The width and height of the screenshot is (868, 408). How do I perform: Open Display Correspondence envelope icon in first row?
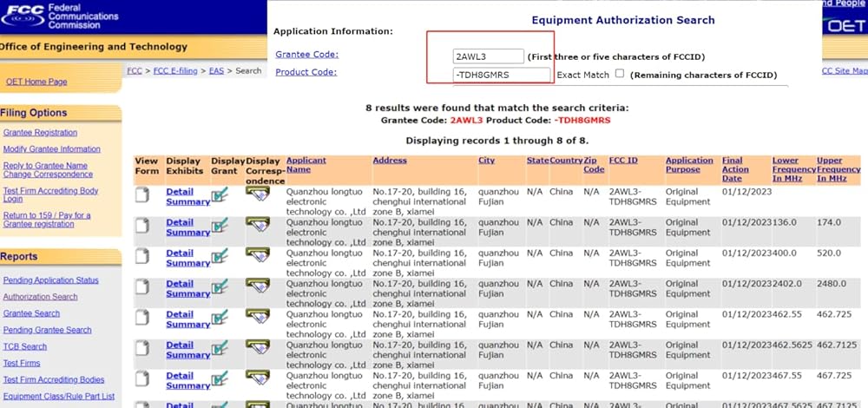258,194
